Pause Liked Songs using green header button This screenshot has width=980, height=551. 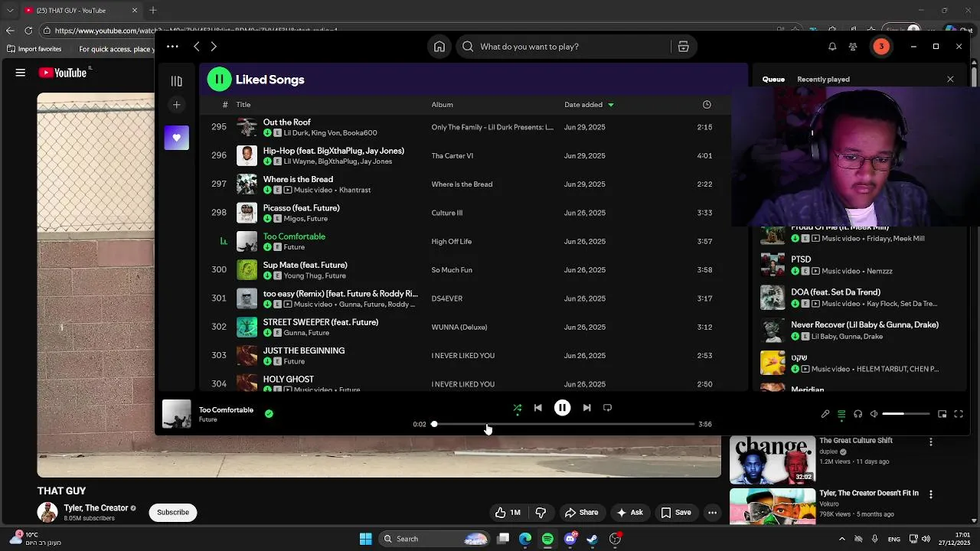click(219, 80)
